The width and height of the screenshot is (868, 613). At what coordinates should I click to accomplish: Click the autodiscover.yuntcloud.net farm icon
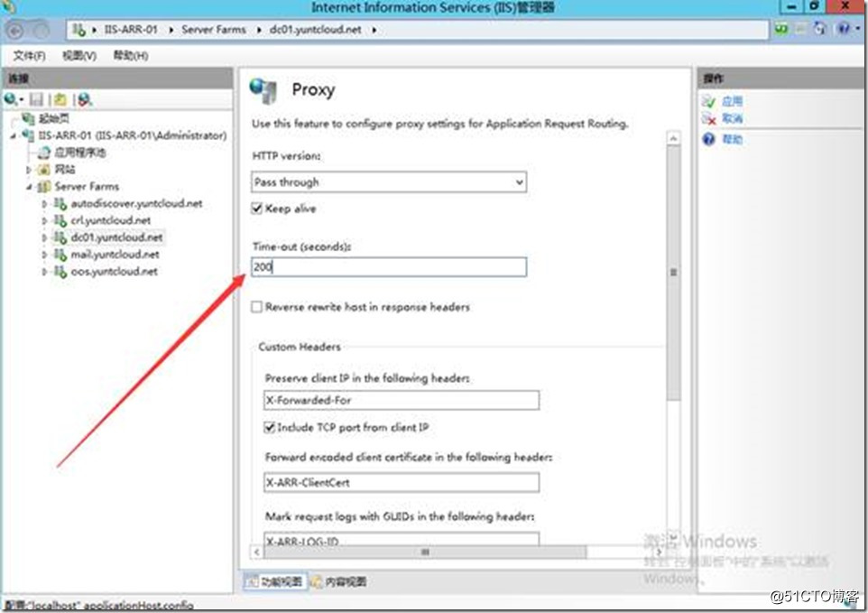pyautogui.click(x=60, y=203)
